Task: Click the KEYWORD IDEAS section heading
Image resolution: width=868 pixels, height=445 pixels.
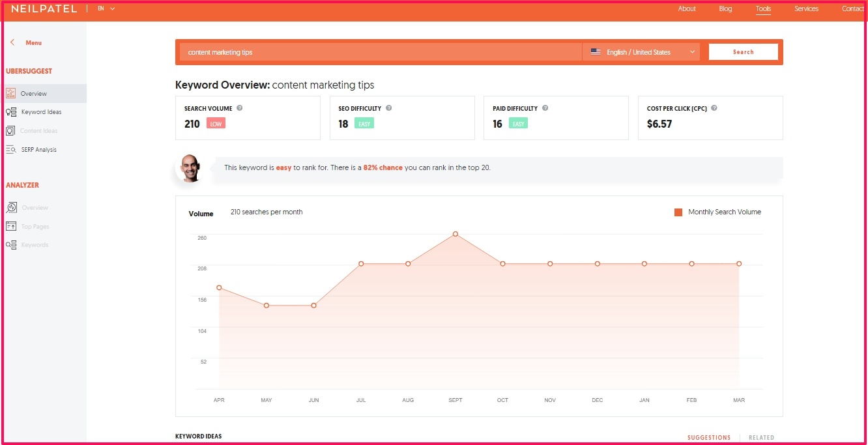Action: (199, 436)
